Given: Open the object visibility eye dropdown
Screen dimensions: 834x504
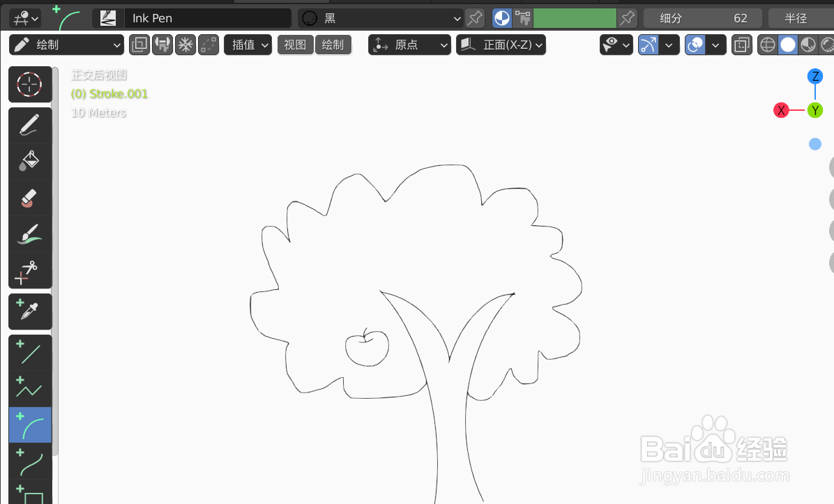Looking at the screenshot, I should tap(616, 45).
